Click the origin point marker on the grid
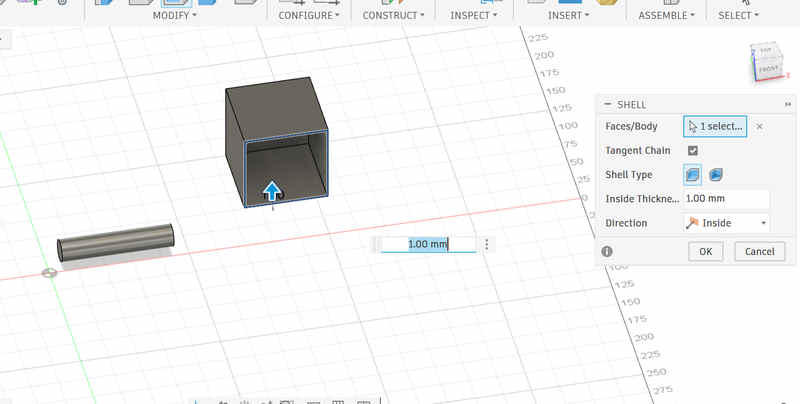 (49, 273)
